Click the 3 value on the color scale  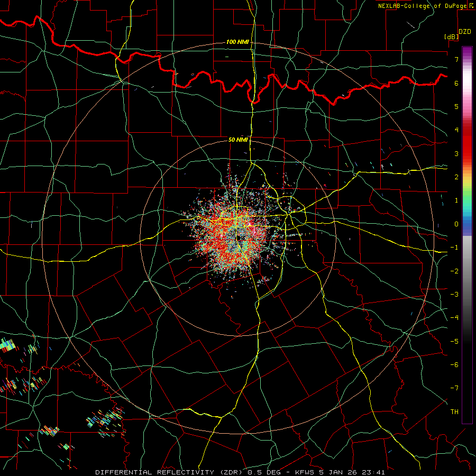pyautogui.click(x=456, y=153)
